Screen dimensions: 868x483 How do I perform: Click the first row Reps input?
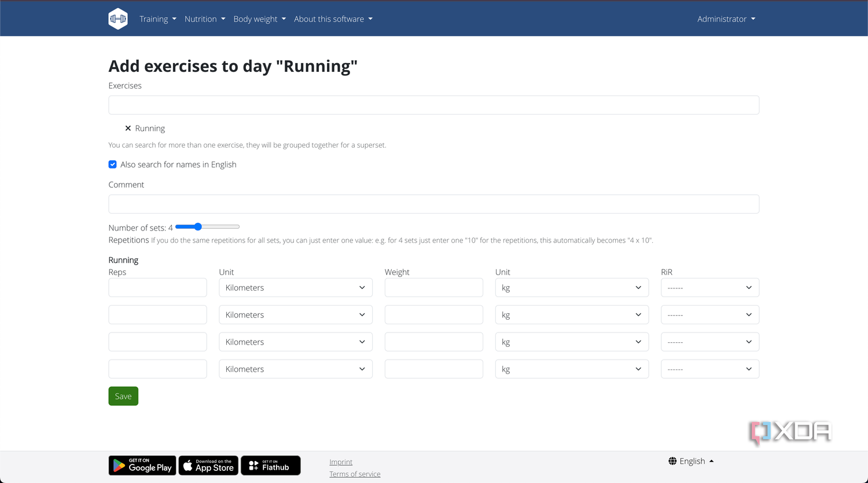(157, 288)
